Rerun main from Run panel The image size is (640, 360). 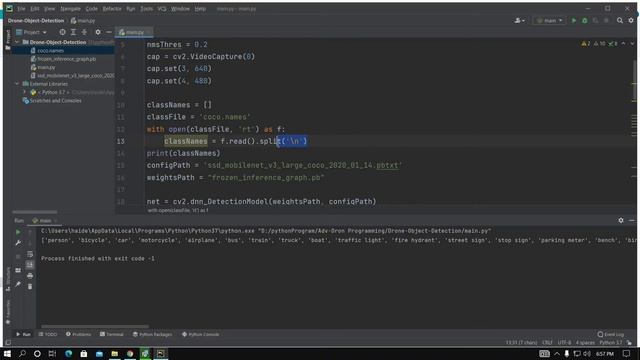pos(18,232)
